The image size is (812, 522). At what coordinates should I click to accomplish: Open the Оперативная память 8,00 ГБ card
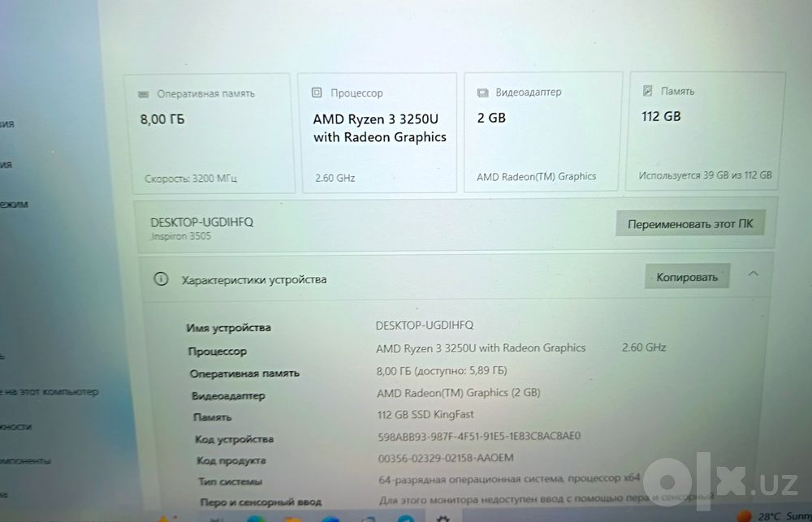pos(209,134)
